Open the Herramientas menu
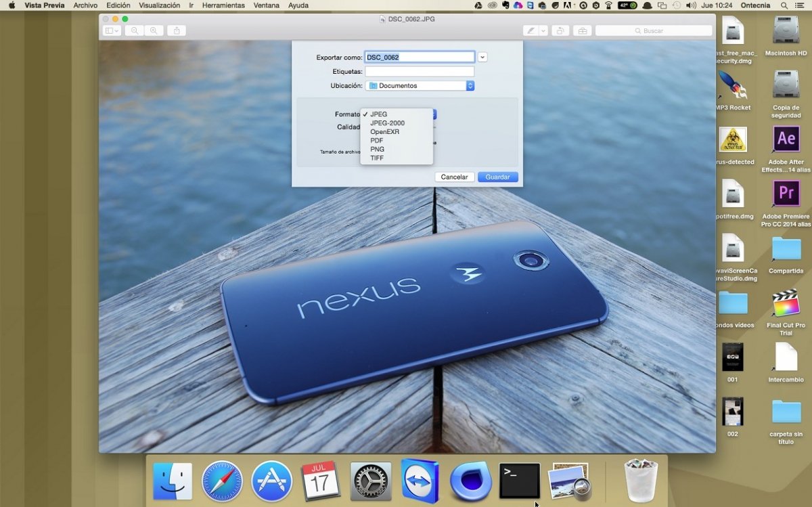The width and height of the screenshot is (812, 507). click(223, 5)
